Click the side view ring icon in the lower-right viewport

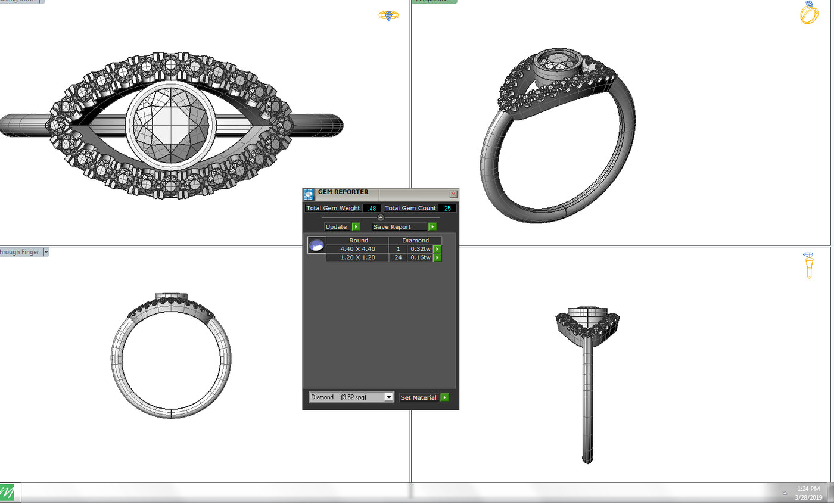[x=808, y=265]
